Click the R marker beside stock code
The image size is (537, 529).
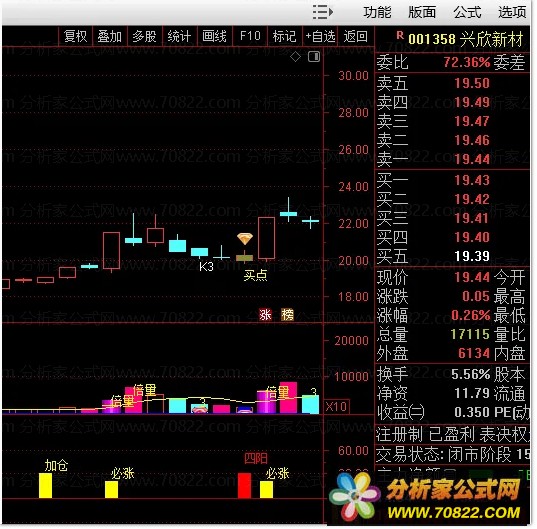pos(400,35)
